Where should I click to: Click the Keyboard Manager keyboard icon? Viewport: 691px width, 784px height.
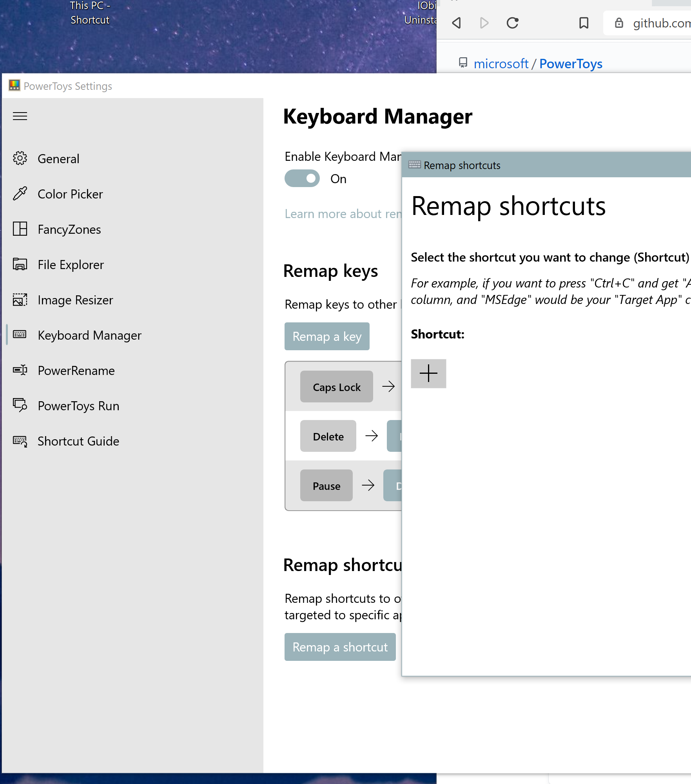coord(20,335)
